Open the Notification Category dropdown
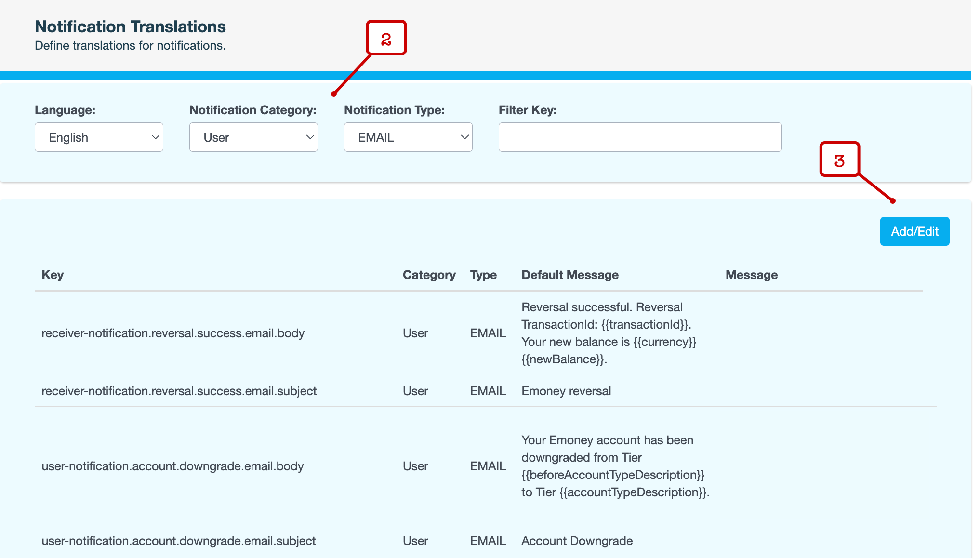This screenshot has height=558, width=980. point(253,137)
